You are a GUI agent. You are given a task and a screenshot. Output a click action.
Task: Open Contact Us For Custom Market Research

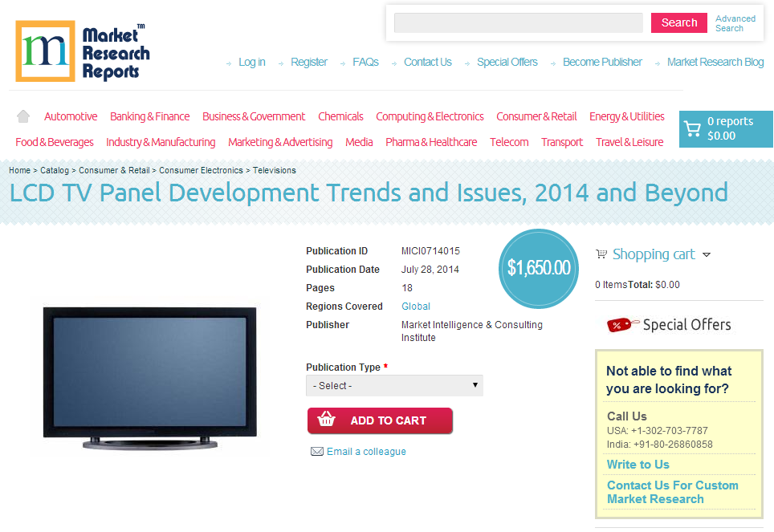[x=672, y=492]
